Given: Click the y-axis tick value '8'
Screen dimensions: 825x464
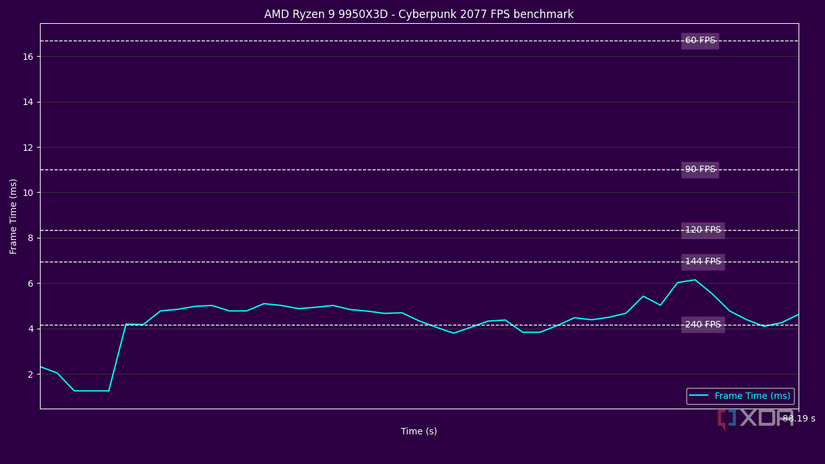Looking at the screenshot, I should [31, 238].
